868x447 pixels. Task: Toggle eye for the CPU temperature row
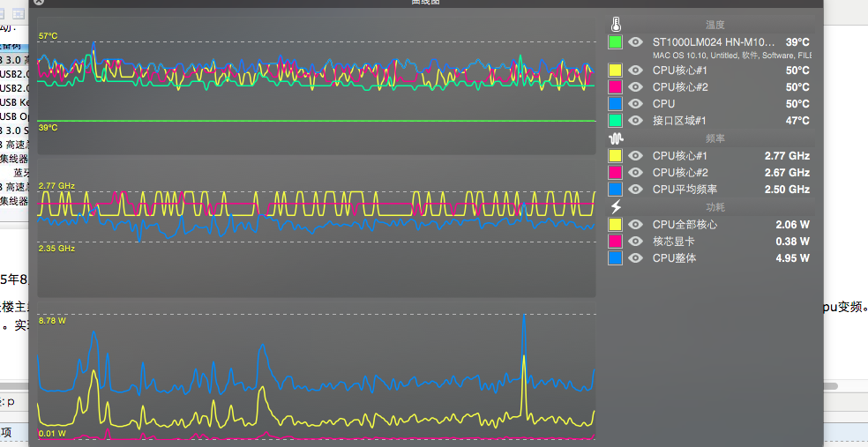coord(635,103)
